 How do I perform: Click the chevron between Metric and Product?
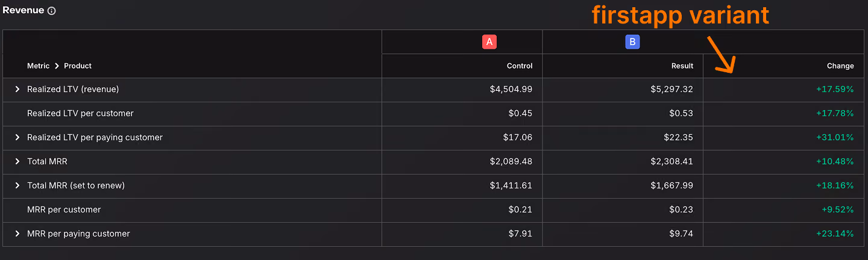(57, 66)
